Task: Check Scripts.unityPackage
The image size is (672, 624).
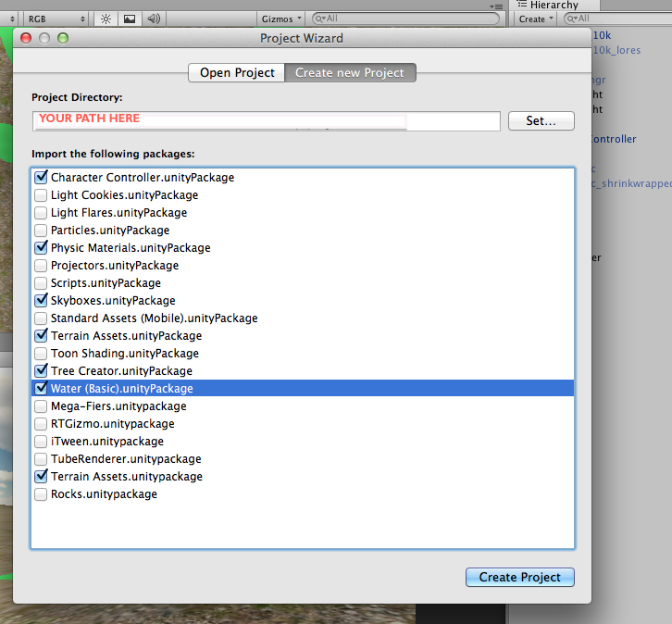Action: coord(41,283)
